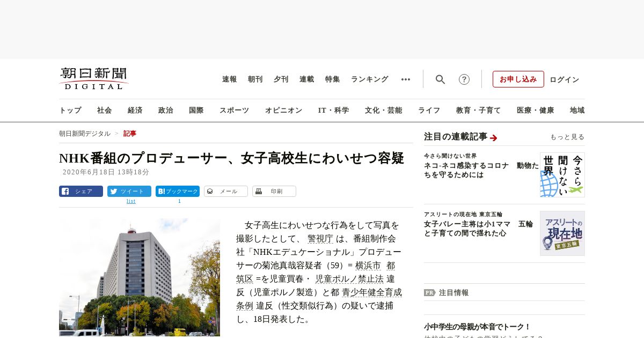Open the help question mark icon
Viewport: 644px width, 338px height.
tap(464, 79)
